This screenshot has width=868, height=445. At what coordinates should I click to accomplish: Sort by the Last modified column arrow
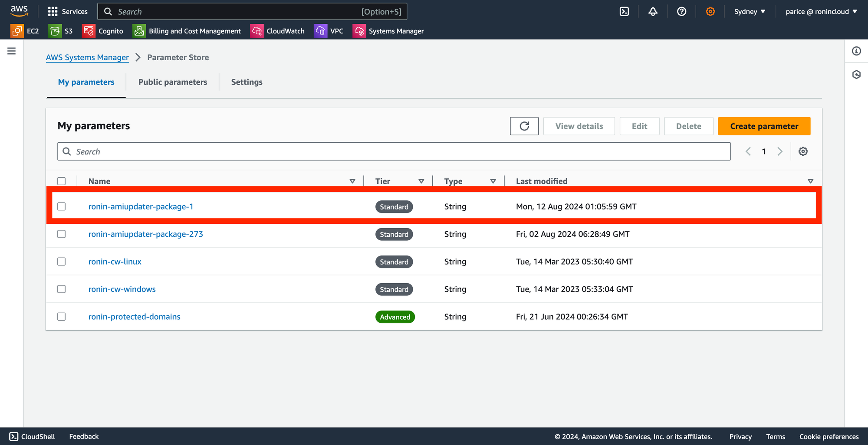(x=810, y=181)
